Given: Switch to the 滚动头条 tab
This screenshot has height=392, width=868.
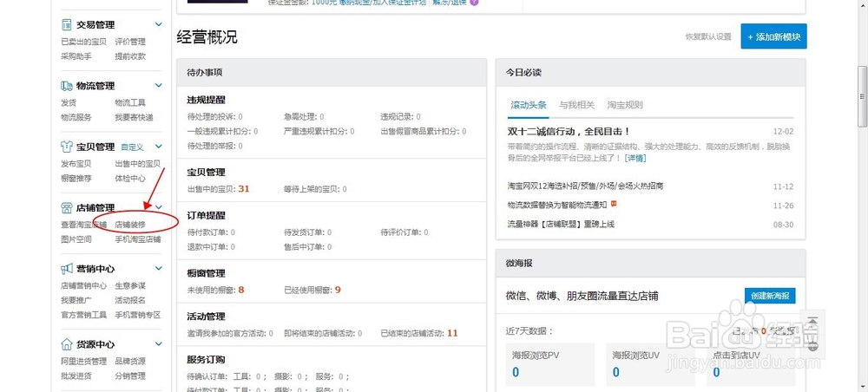Looking at the screenshot, I should pyautogui.click(x=528, y=105).
